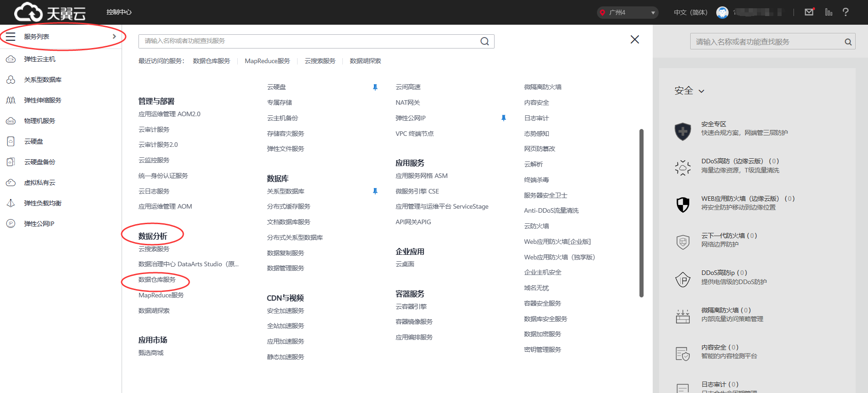Expand 服务列表 with its chevron arrow
Viewport: 868px width, 393px height.
pos(114,37)
